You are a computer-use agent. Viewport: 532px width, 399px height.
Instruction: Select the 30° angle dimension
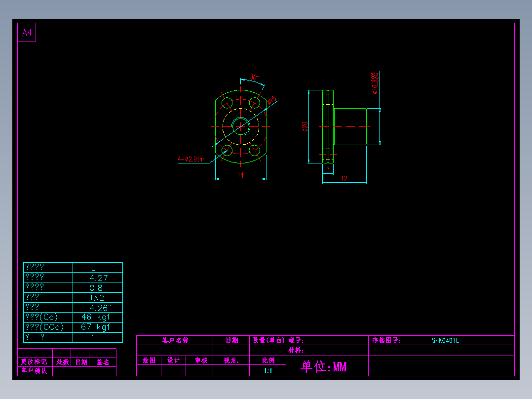(x=254, y=77)
